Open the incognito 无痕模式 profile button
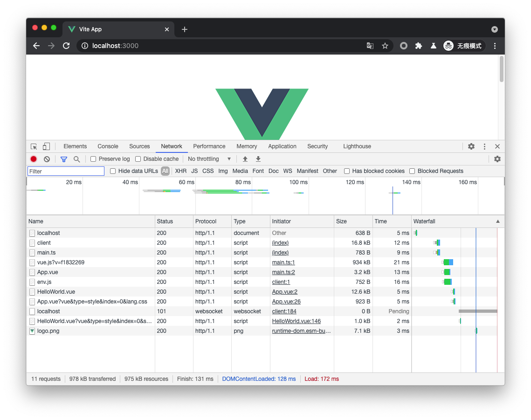The image size is (531, 420). pos(463,46)
